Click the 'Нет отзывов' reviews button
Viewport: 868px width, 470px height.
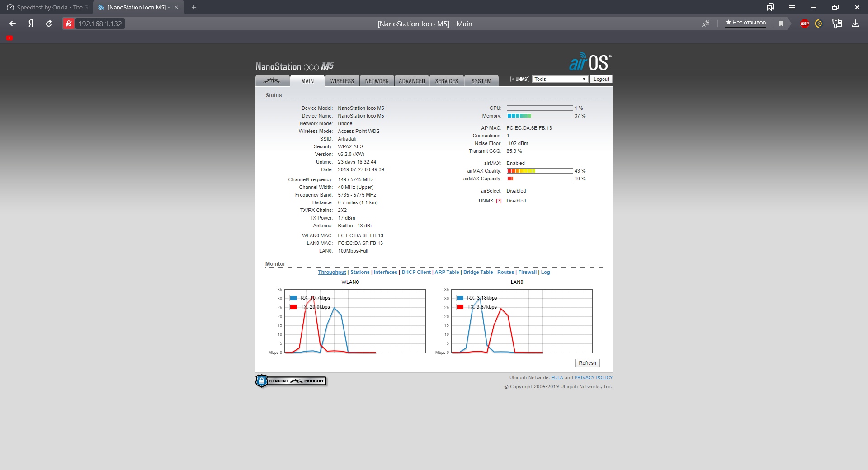point(746,23)
